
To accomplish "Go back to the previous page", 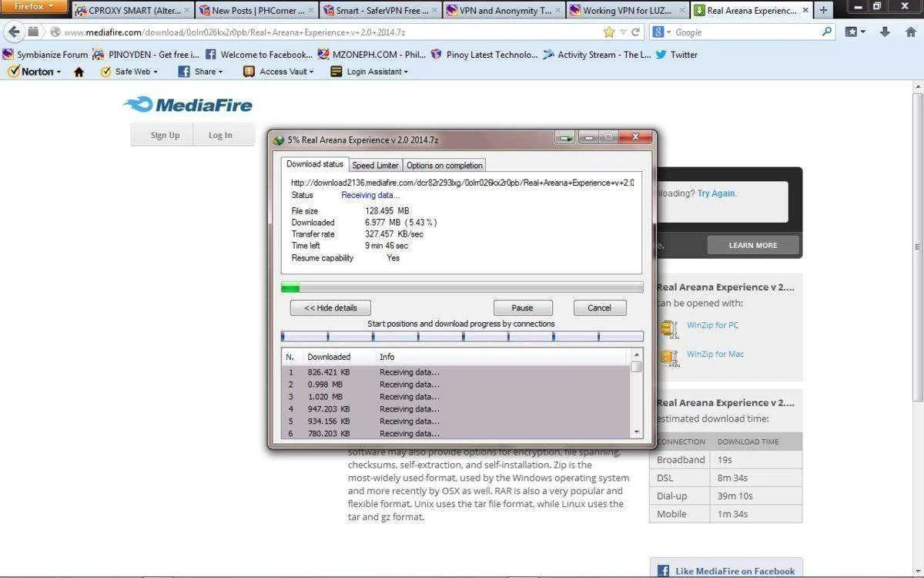I will pyautogui.click(x=13, y=32).
